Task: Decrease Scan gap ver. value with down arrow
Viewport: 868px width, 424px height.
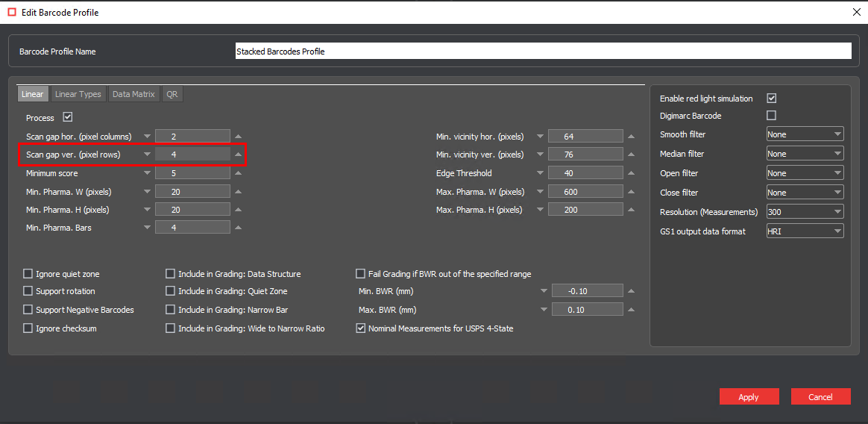Action: tap(147, 155)
